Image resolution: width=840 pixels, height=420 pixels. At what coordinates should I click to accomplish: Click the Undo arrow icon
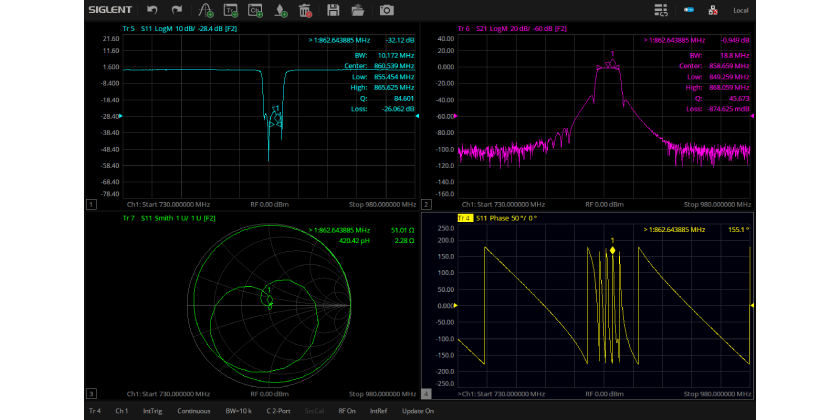(x=153, y=10)
